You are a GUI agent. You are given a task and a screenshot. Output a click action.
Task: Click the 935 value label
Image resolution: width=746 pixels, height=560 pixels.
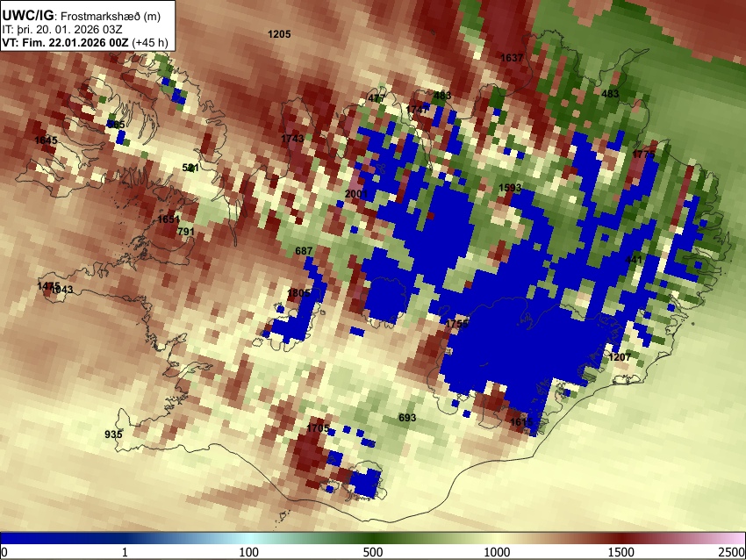(x=113, y=434)
